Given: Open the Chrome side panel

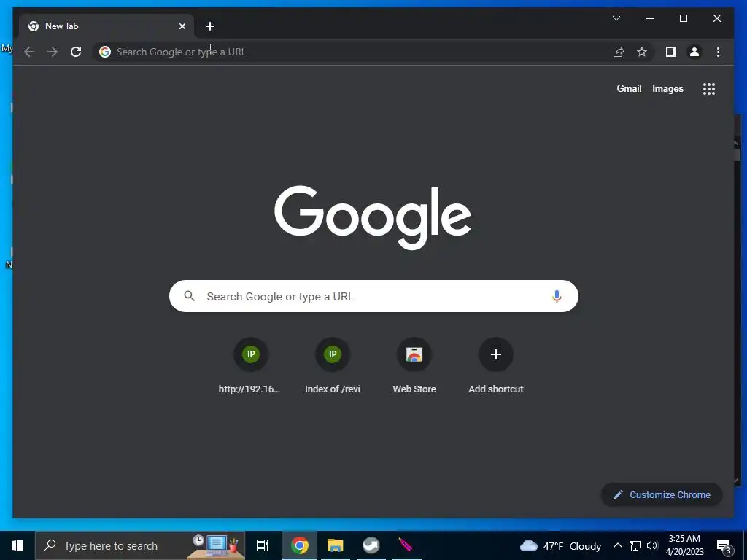Looking at the screenshot, I should (671, 52).
